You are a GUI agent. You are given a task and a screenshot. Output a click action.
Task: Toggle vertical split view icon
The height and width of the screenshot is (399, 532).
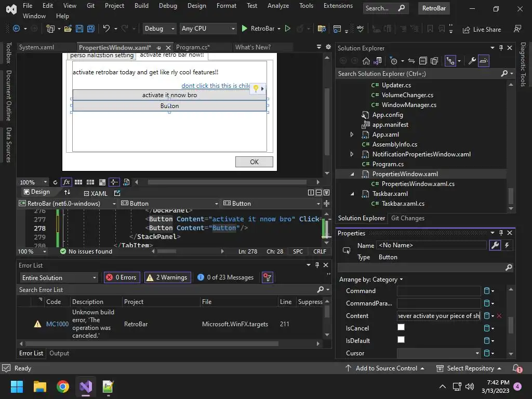pos(311,193)
